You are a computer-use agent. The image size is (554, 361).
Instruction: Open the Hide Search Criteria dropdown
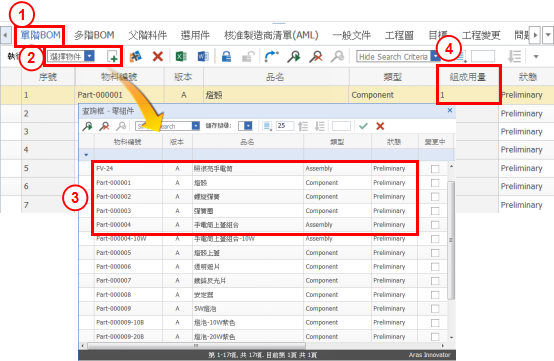point(434,57)
